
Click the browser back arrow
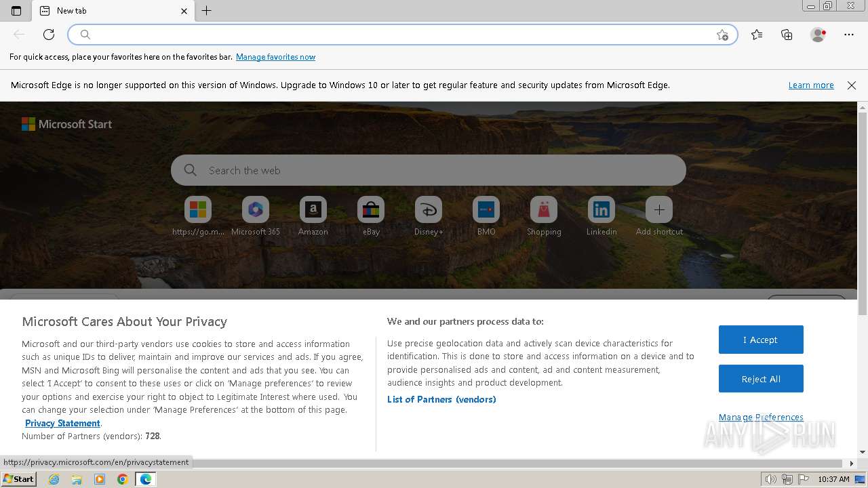[x=19, y=35]
